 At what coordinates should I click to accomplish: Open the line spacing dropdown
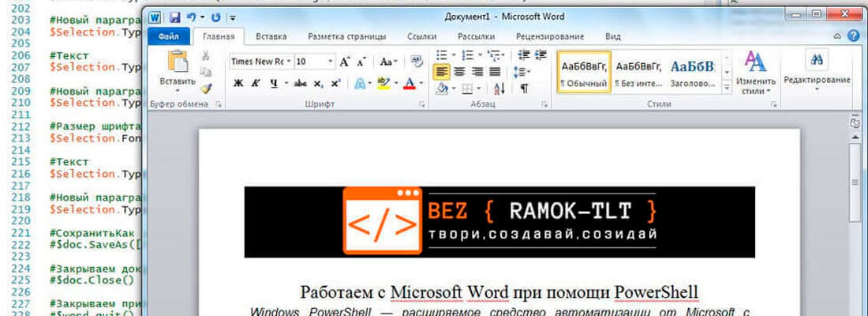[x=522, y=72]
